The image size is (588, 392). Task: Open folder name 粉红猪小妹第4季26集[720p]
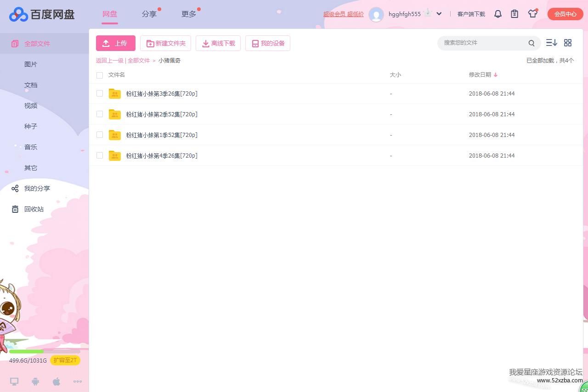pyautogui.click(x=162, y=156)
